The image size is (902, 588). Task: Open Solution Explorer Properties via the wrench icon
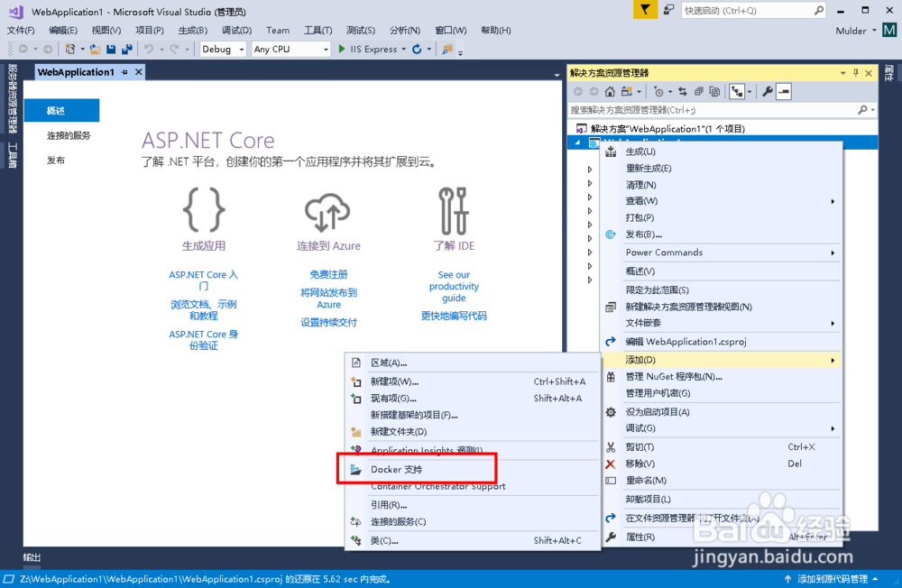(769, 91)
